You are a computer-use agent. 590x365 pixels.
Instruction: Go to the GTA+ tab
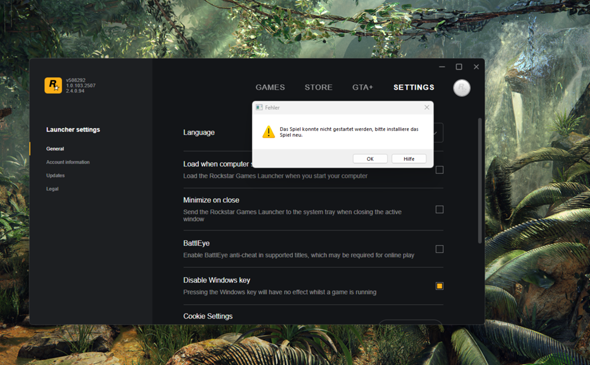(362, 87)
